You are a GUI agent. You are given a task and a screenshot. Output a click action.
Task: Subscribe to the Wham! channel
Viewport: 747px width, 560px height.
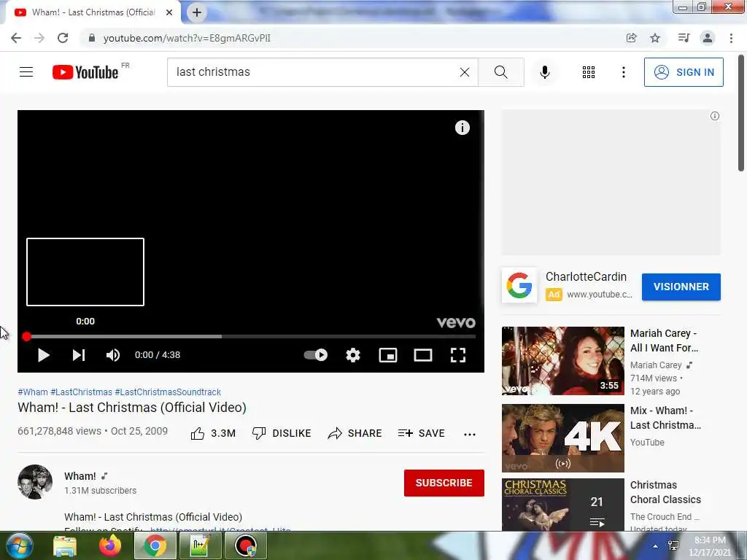tap(444, 483)
